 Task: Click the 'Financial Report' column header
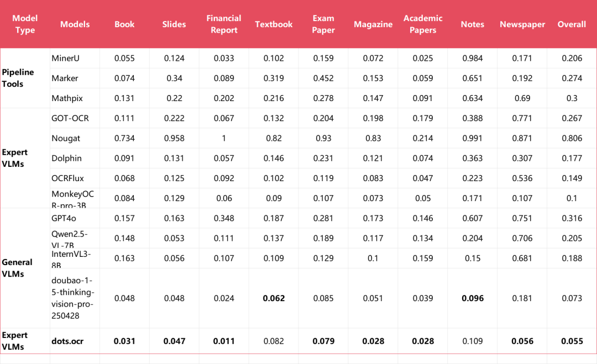[224, 24]
